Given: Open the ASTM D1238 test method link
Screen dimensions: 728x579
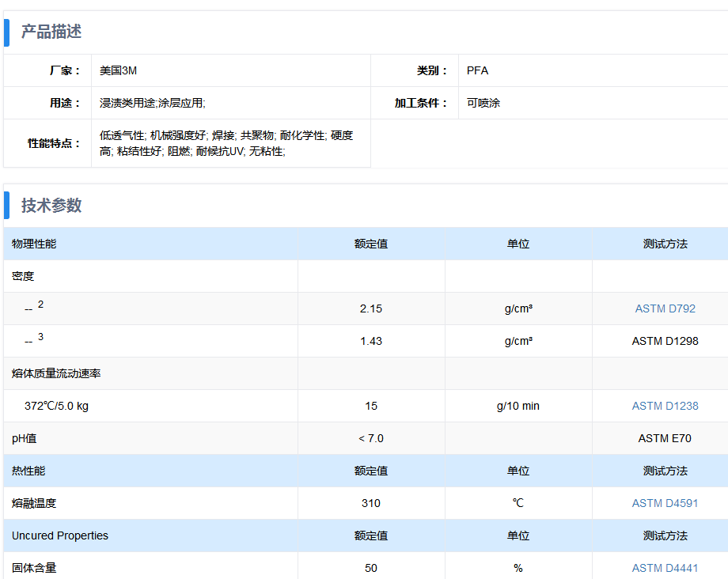Looking at the screenshot, I should [x=665, y=406].
